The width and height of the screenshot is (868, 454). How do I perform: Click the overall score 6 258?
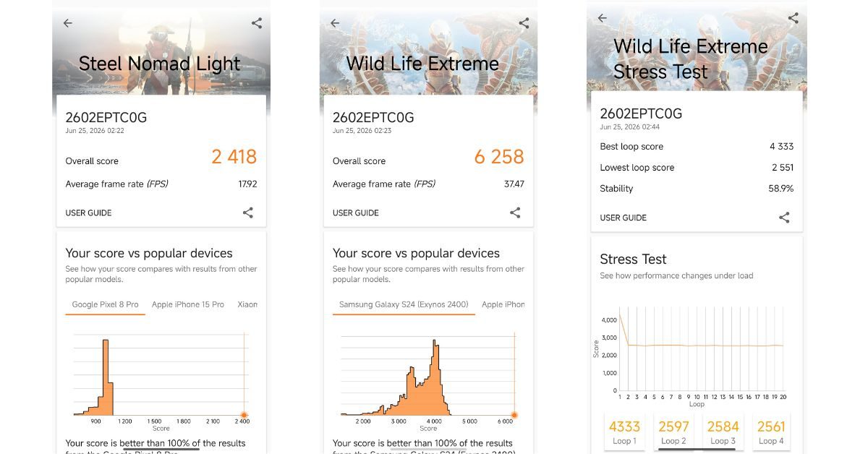[499, 157]
